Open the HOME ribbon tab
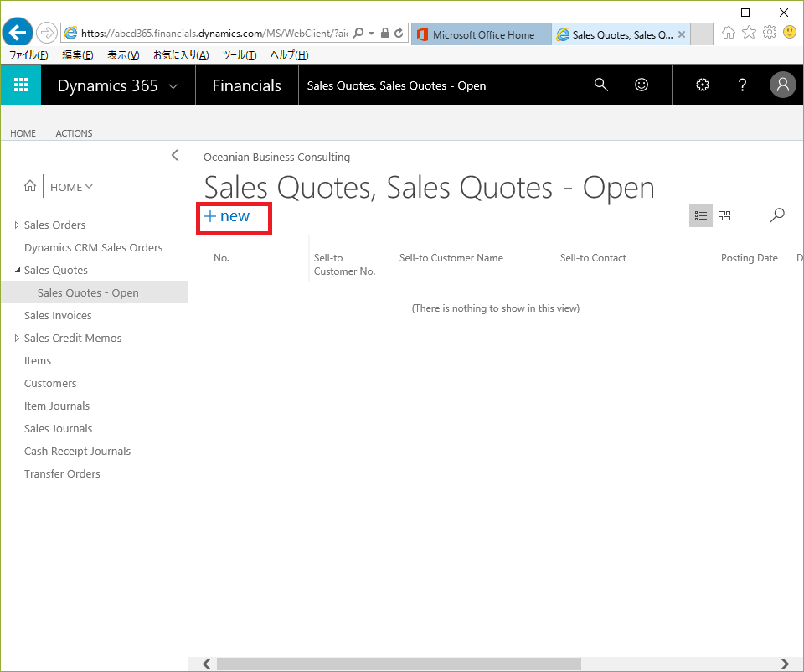 point(23,133)
